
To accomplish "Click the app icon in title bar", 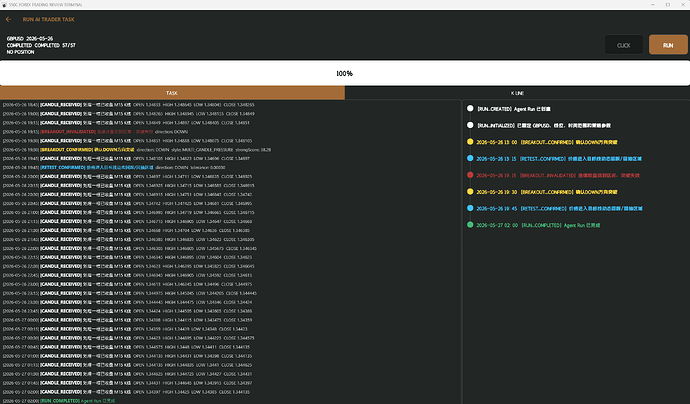I will 4,4.
